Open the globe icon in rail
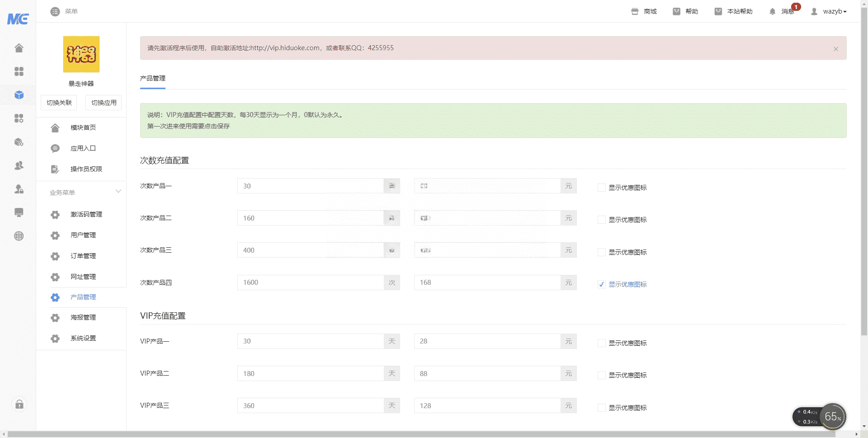 click(19, 236)
